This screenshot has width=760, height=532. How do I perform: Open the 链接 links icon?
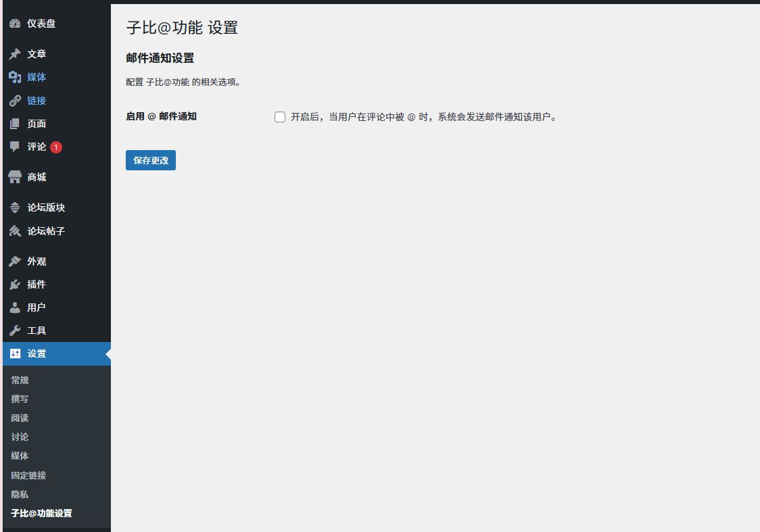(x=15, y=100)
